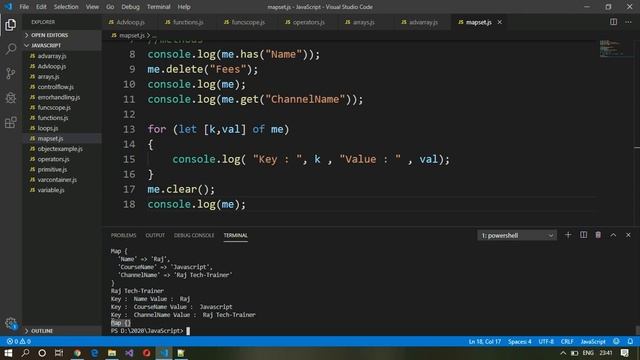Change file encoding UTF-8
The image size is (640, 360).
coord(546,341)
